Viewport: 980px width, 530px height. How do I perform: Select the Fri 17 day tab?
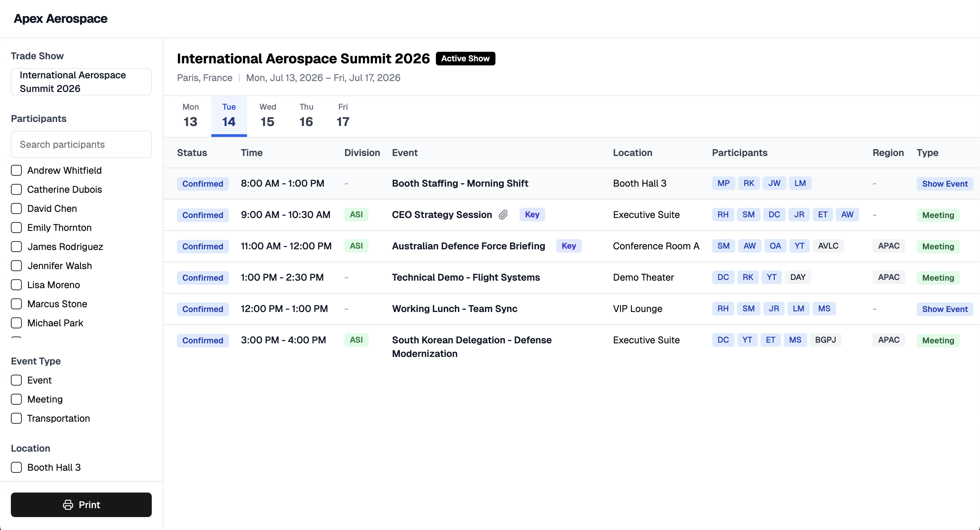[342, 115]
